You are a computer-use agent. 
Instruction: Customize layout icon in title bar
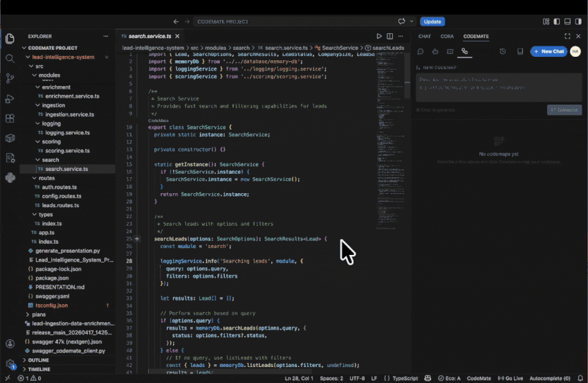(546, 21)
